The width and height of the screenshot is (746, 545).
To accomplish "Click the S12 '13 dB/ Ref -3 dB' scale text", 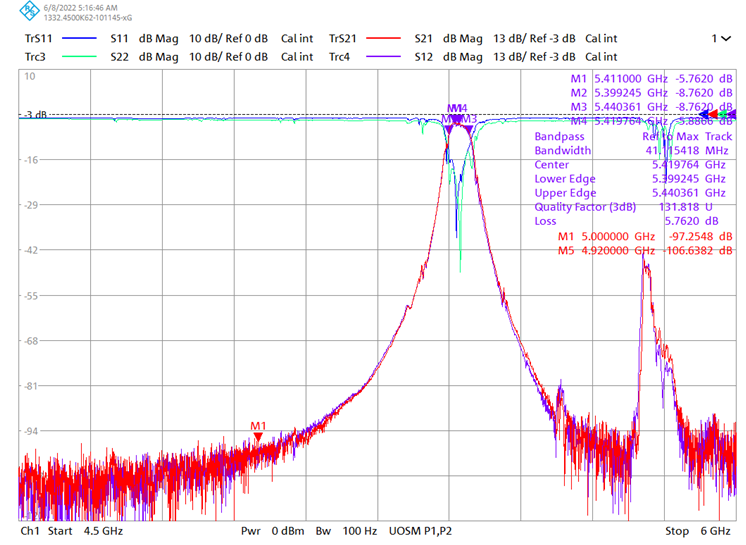I will pos(534,57).
